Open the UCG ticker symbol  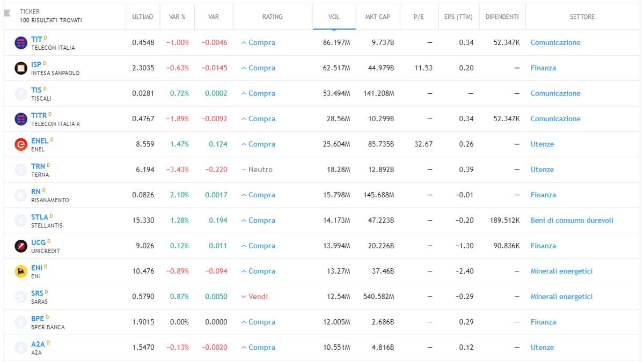[x=39, y=243]
